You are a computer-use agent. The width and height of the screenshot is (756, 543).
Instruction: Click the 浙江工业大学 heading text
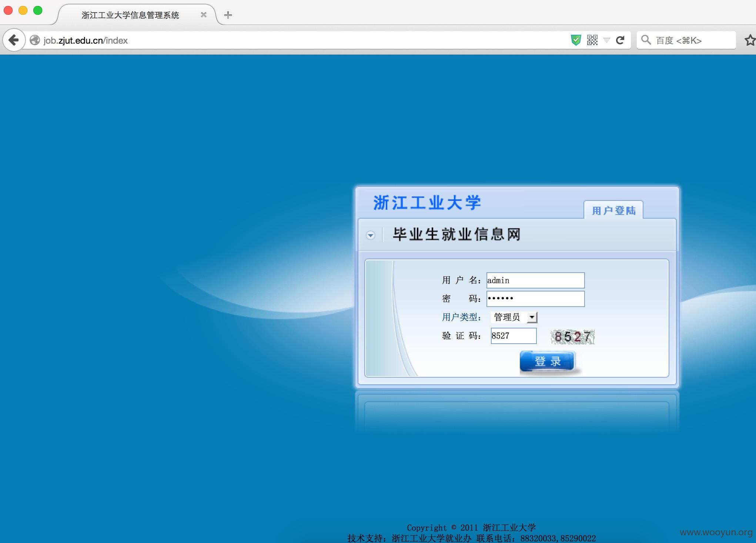coord(427,203)
